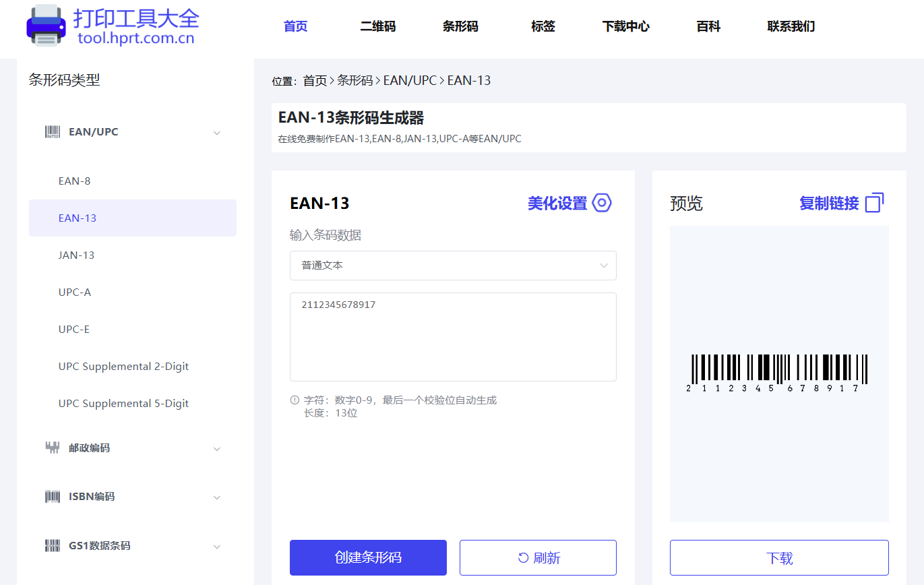
Task: Click the 刷新 button
Action: coord(538,557)
